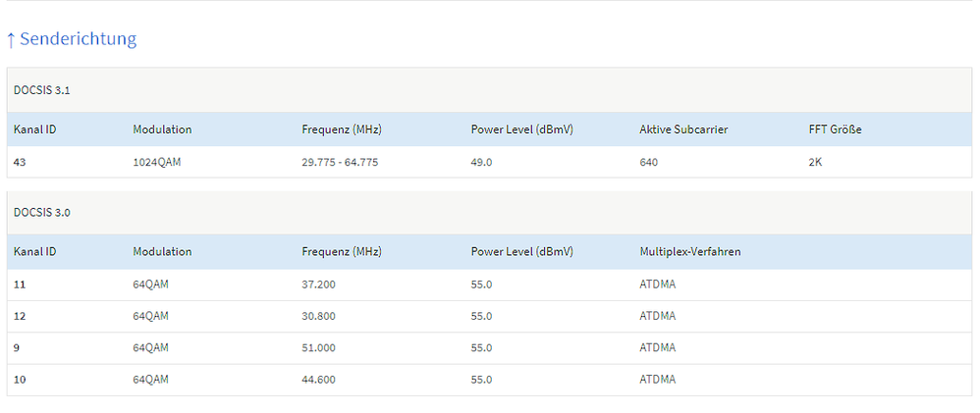980x413 pixels.
Task: Click the Senderichtung section heading
Action: coord(78,39)
